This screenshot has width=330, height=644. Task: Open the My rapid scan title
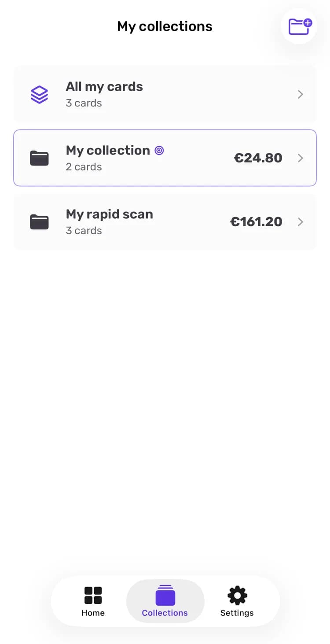pos(110,214)
